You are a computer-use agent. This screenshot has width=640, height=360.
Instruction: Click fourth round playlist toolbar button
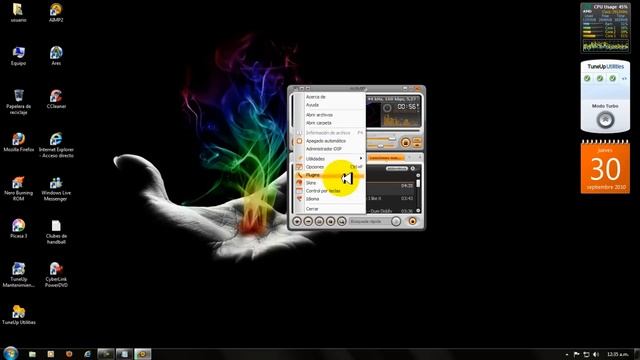click(x=331, y=221)
